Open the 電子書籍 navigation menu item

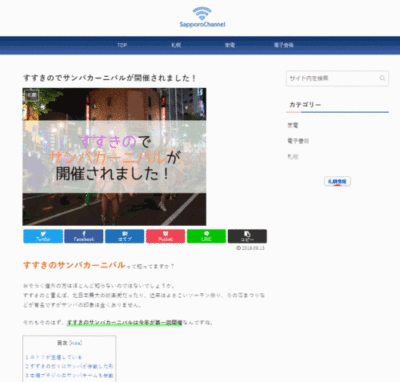(284, 45)
